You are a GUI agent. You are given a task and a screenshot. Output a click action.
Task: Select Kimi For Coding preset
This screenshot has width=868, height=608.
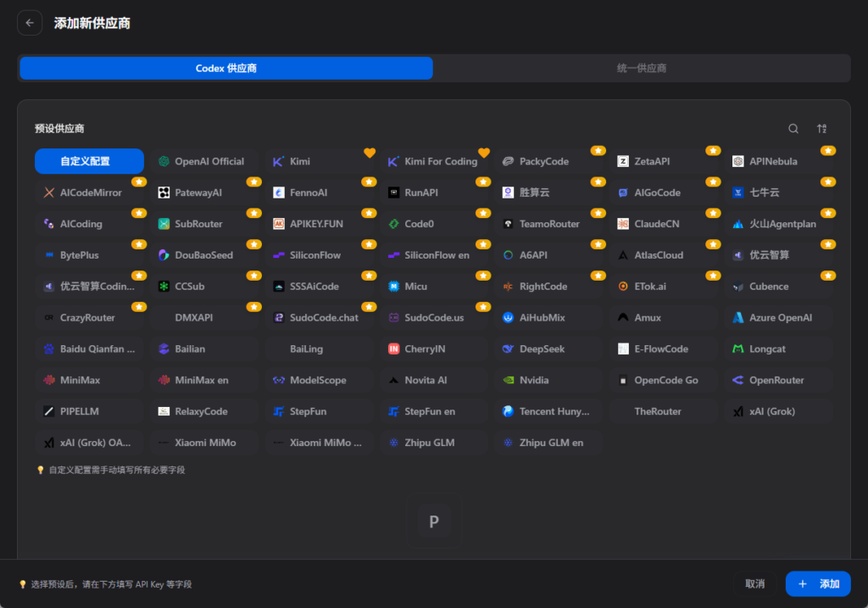434,161
